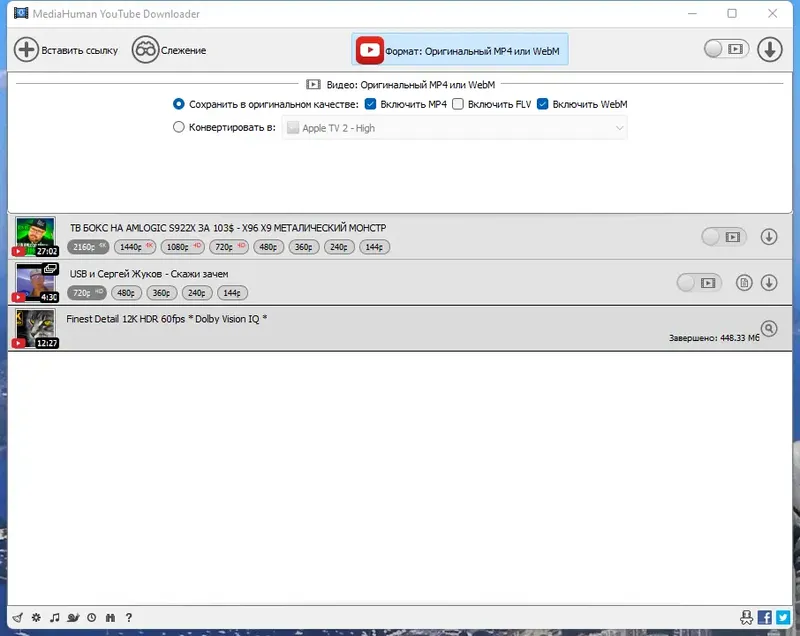The width and height of the screenshot is (800, 636).
Task: Check the Включить FLV checkbox
Action: pyautogui.click(x=458, y=104)
